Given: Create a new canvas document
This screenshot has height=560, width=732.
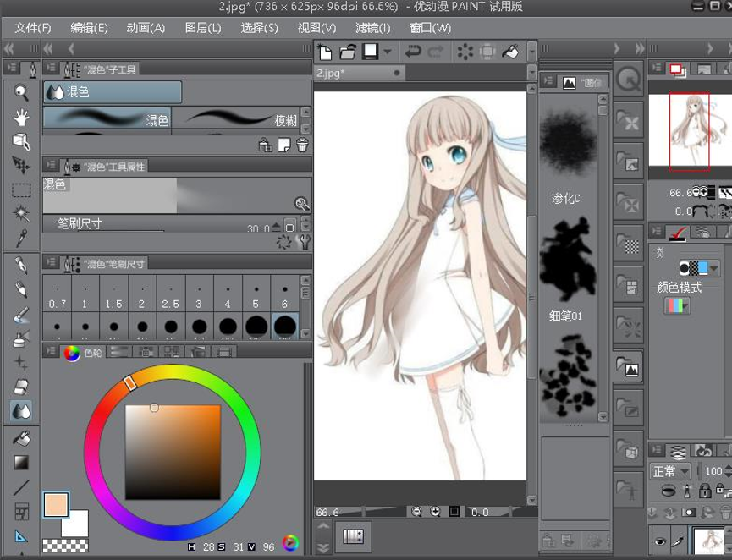Looking at the screenshot, I should click(x=326, y=52).
